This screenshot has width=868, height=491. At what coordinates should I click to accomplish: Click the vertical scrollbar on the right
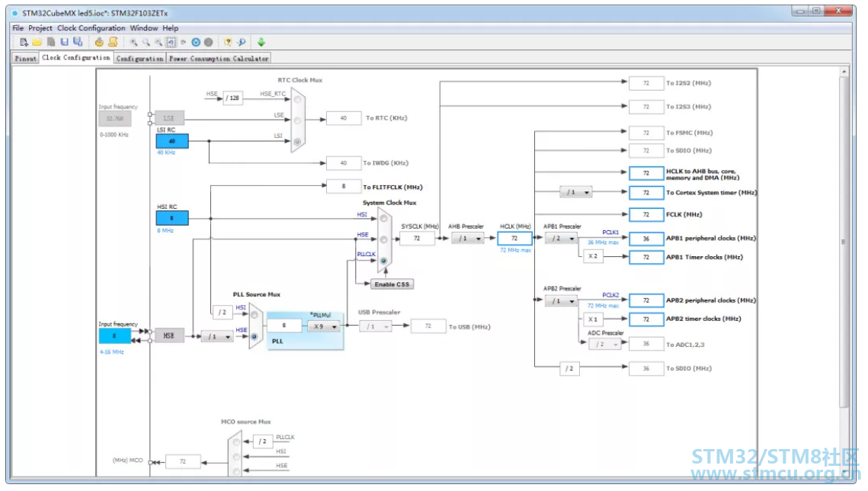tap(844, 242)
